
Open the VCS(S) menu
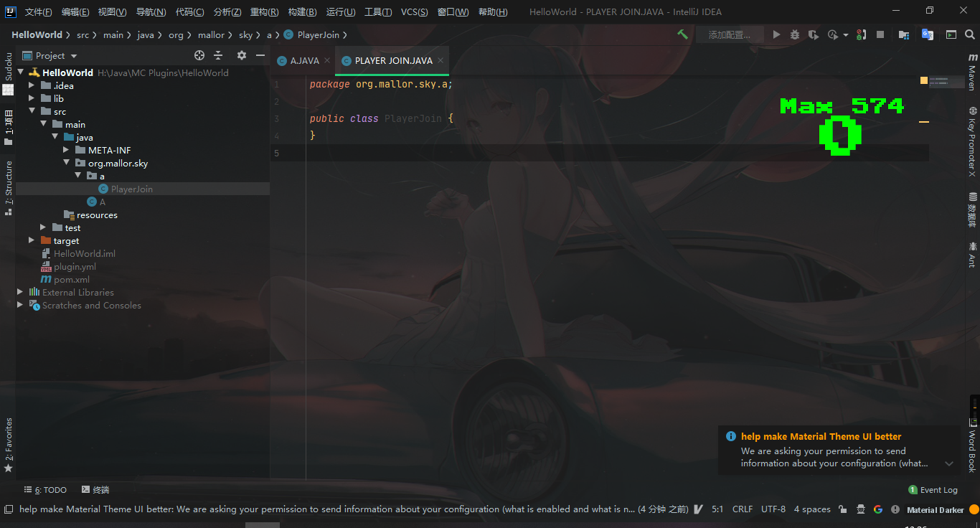tap(414, 12)
